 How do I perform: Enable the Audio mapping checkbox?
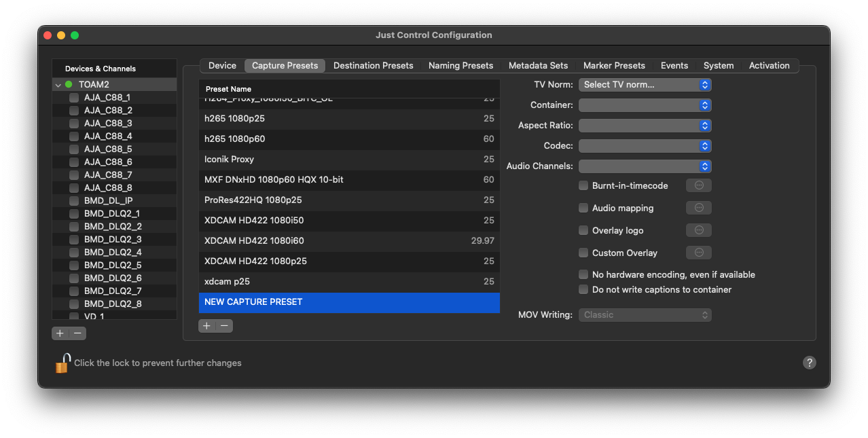pos(583,208)
